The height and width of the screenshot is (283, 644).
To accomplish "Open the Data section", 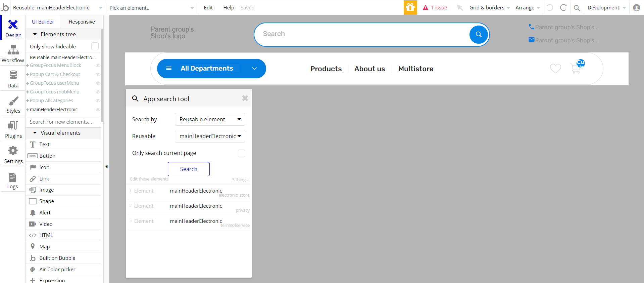I will (13, 79).
